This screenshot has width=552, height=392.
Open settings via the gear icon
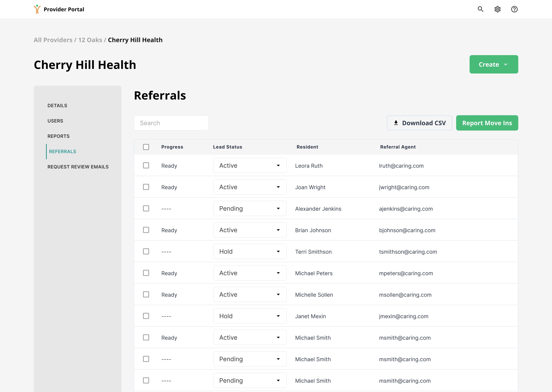[x=497, y=9]
